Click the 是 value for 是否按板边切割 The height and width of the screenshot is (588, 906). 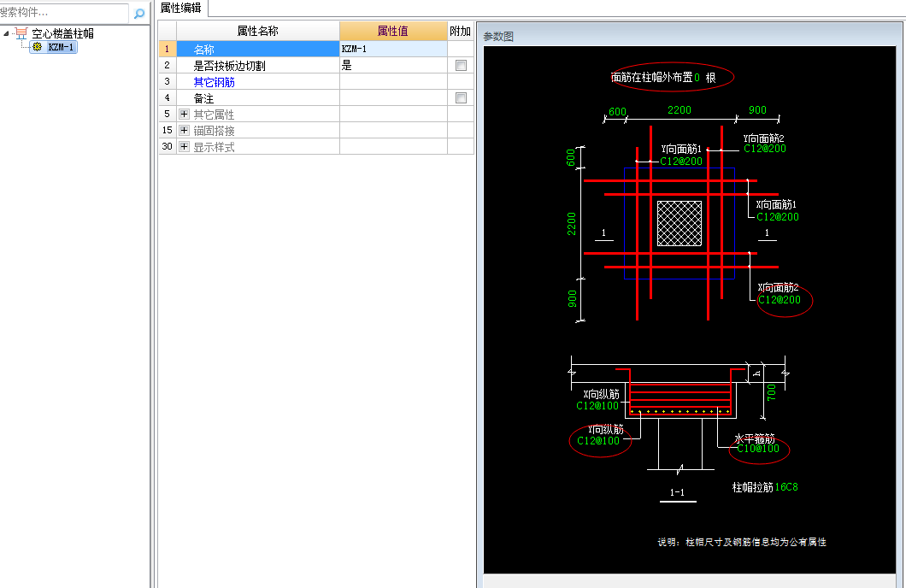393,65
